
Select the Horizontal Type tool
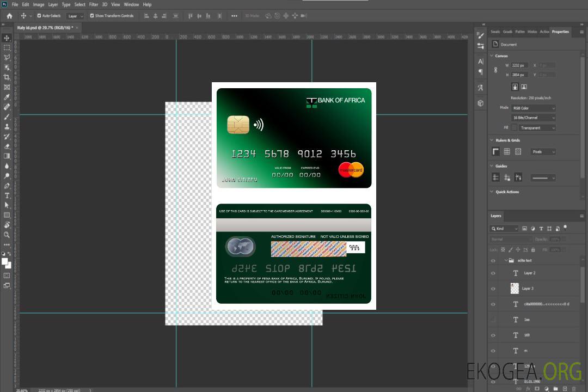click(x=7, y=195)
